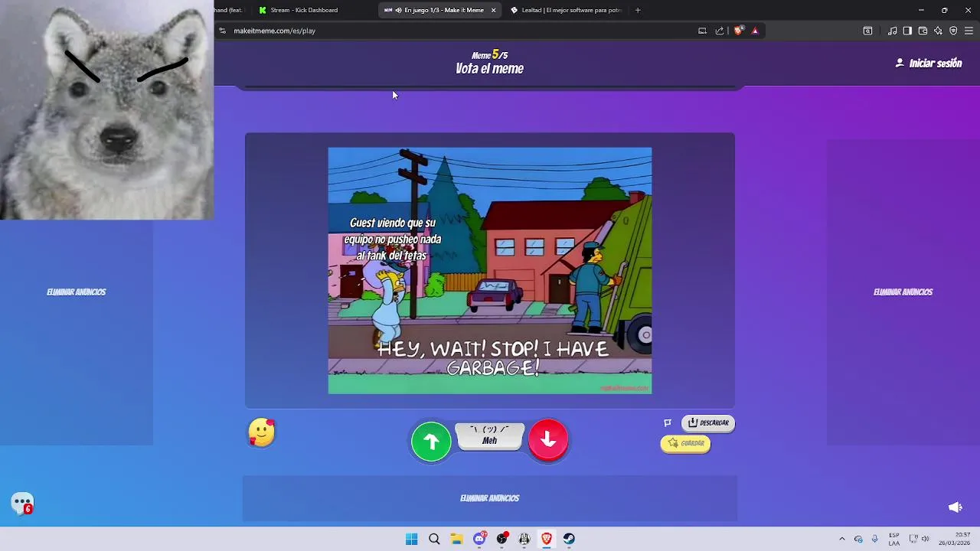The width and height of the screenshot is (980, 551).
Task: Click the browser screenshot capture icon
Action: pyautogui.click(x=867, y=31)
